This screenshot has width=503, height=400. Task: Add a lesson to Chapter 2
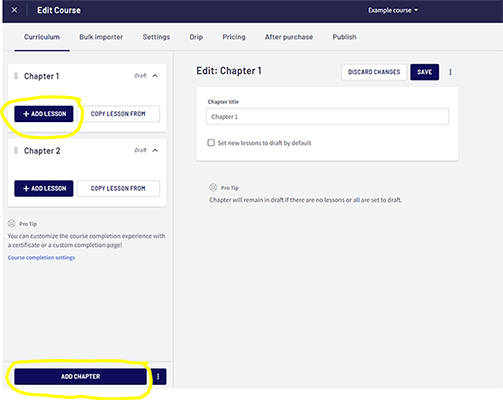(x=44, y=189)
